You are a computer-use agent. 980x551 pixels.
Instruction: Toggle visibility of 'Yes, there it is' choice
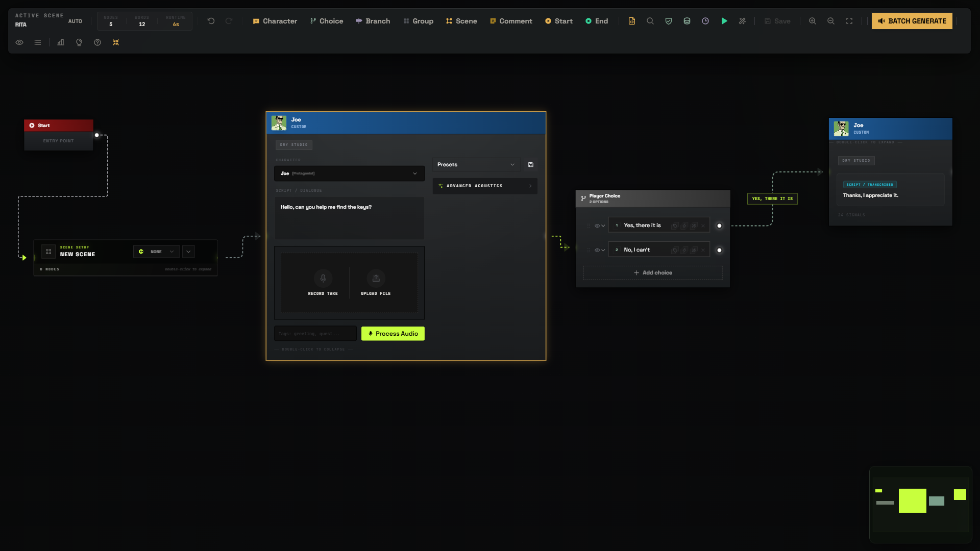(597, 226)
